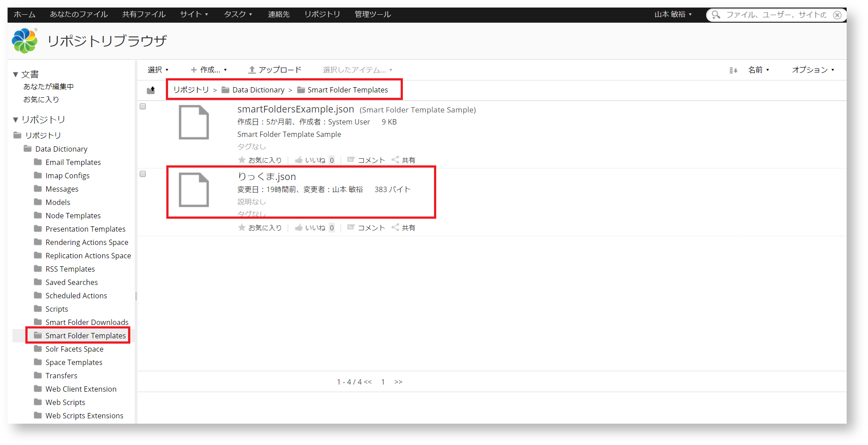Image resolution: width=868 pixels, height=445 pixels.
Task: Click Smart Folder Templates breadcrumb folder icon
Action: pyautogui.click(x=301, y=90)
